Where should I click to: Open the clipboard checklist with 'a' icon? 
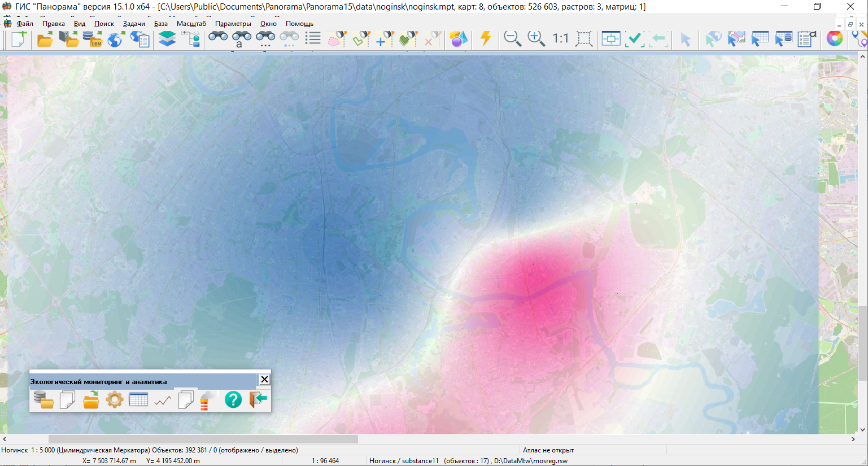pos(808,39)
